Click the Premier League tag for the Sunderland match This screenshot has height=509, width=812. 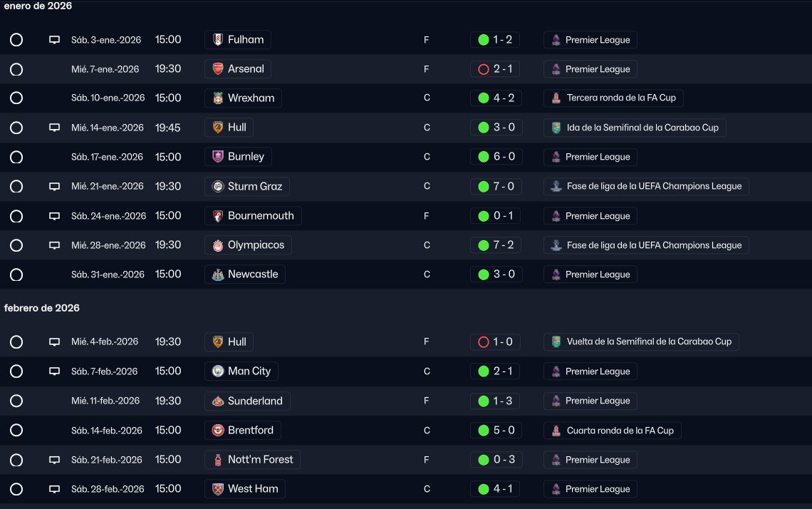click(590, 401)
